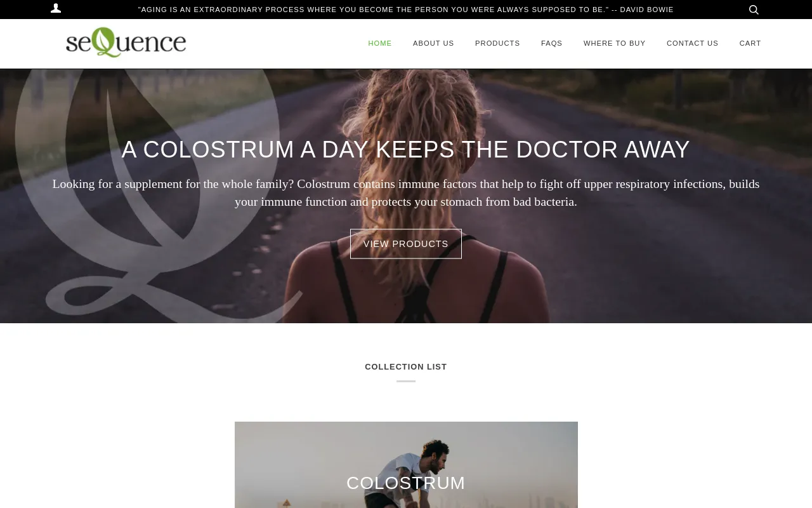Navigate to the FAQs page

pyautogui.click(x=552, y=43)
